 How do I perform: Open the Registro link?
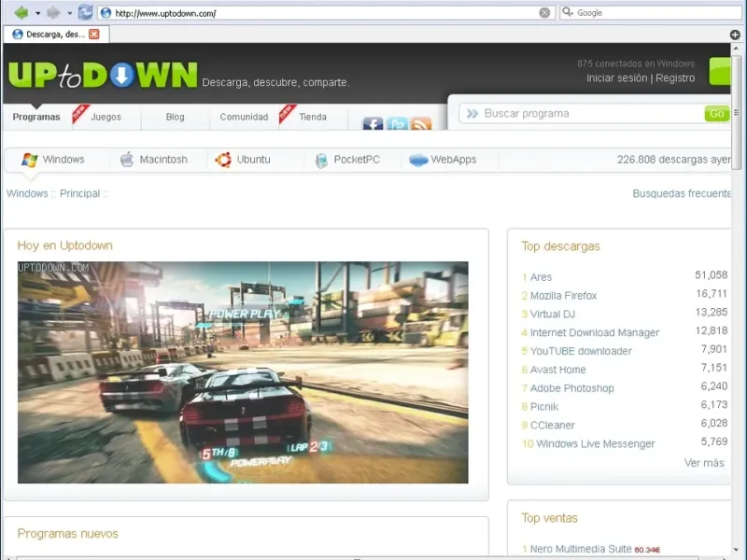pos(675,78)
